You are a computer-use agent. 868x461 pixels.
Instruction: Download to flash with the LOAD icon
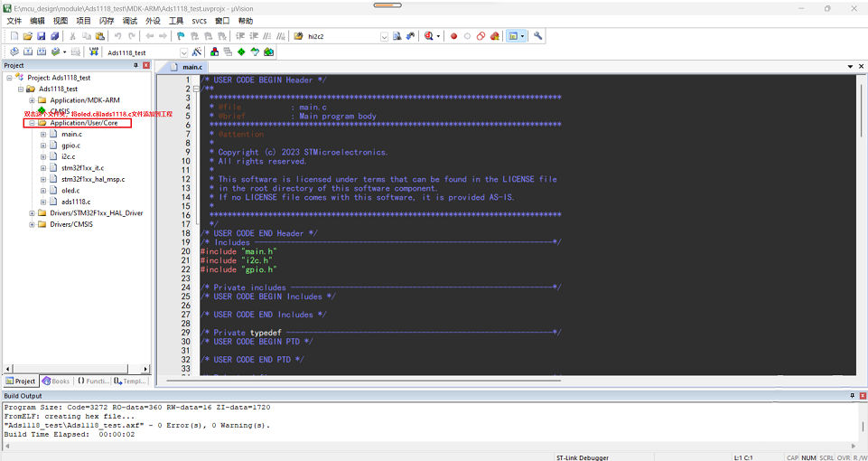[94, 52]
